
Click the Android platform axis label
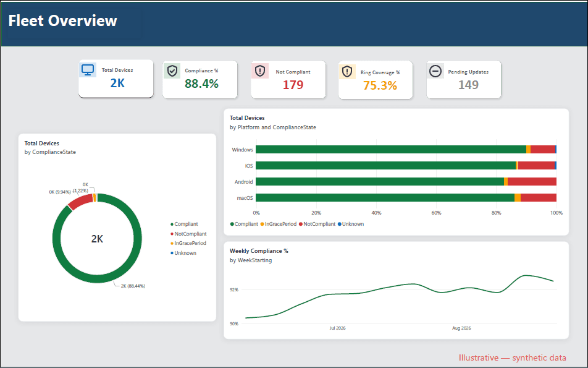click(244, 182)
